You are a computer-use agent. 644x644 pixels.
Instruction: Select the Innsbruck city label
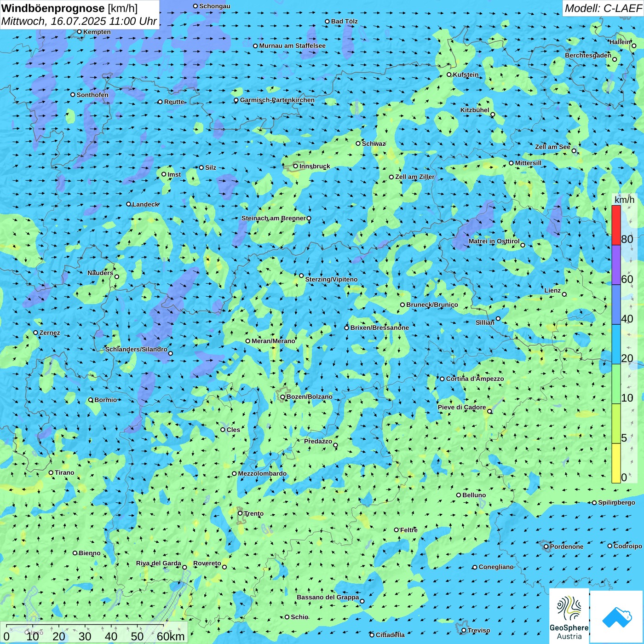315,166
